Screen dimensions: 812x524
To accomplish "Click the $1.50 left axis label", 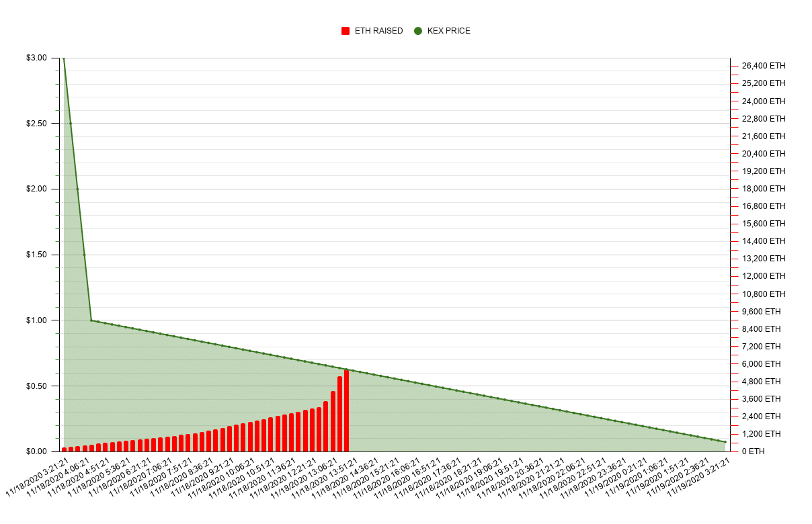I will (x=36, y=255).
